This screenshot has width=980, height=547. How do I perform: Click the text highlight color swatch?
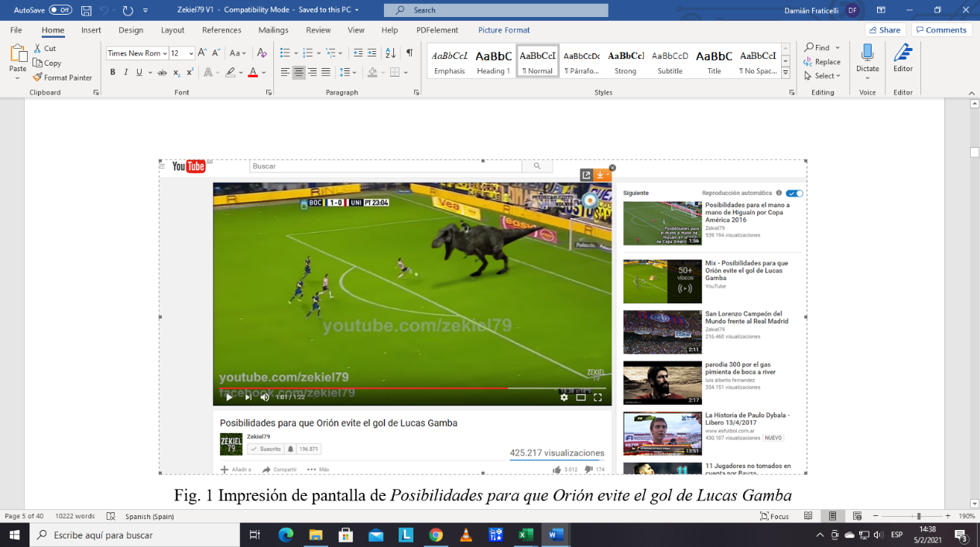(230, 72)
